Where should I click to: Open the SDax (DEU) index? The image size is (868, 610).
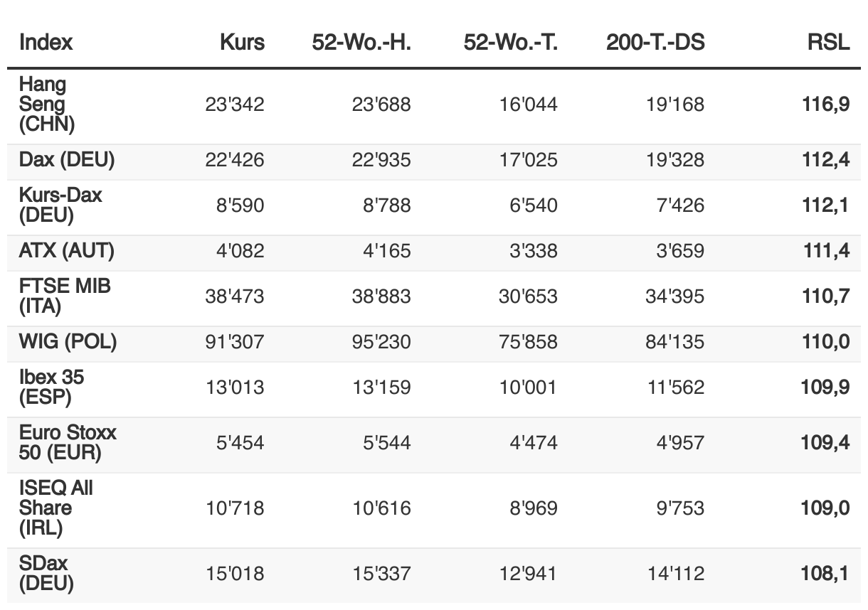[x=46, y=573]
